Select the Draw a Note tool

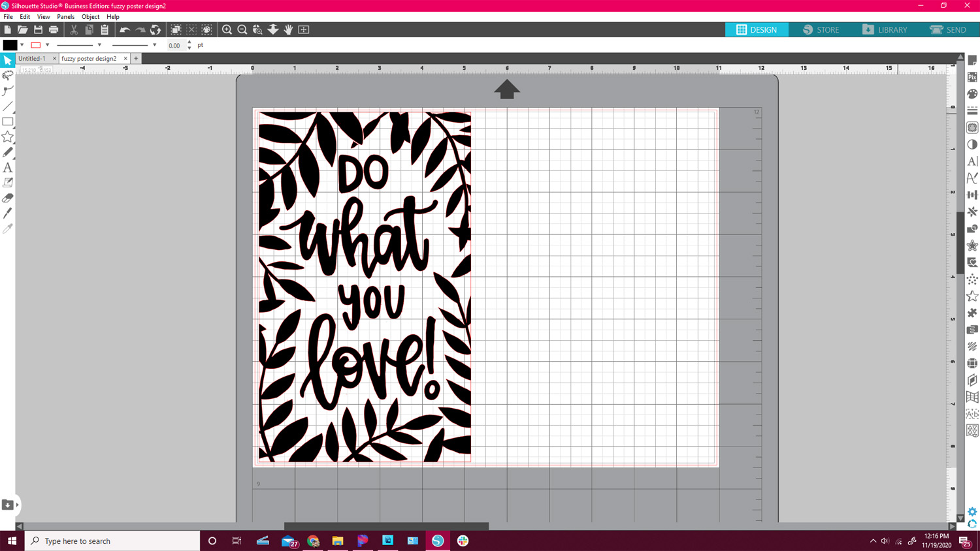point(8,183)
